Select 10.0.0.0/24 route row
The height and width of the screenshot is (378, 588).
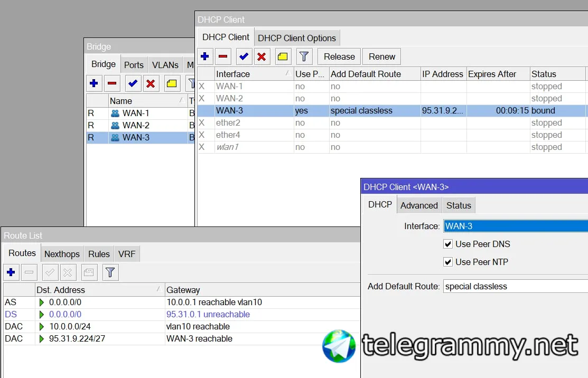click(182, 327)
